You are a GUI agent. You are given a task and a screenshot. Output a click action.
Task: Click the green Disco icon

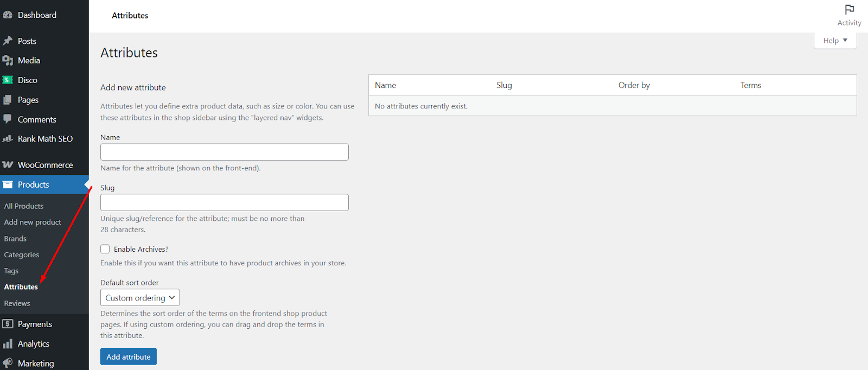8,80
